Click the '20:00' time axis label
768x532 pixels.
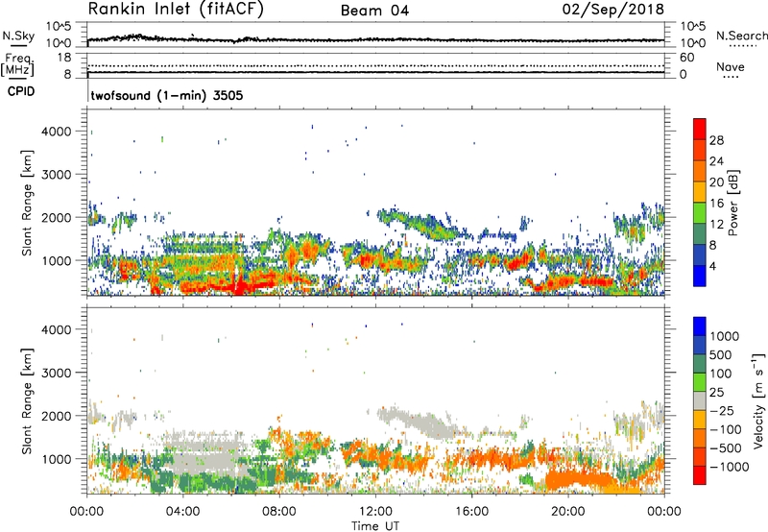[568, 512]
